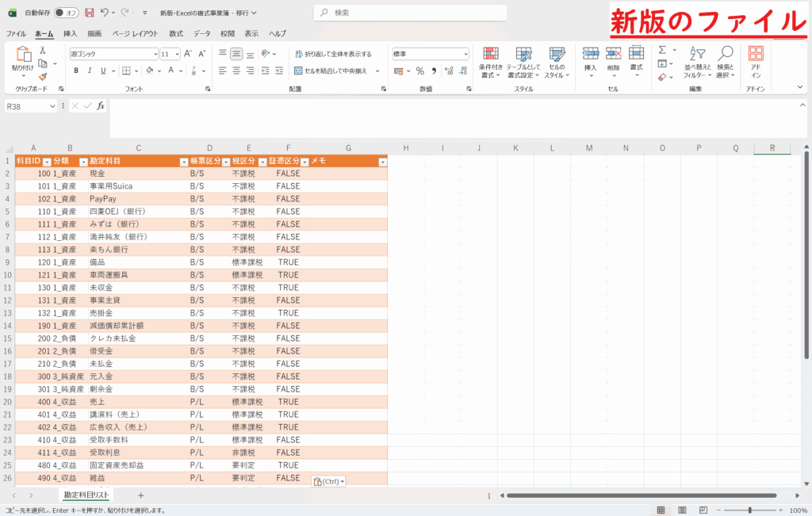This screenshot has width=812, height=516.
Task: Switch to the 挿入 ribbon tab
Action: [x=70, y=34]
